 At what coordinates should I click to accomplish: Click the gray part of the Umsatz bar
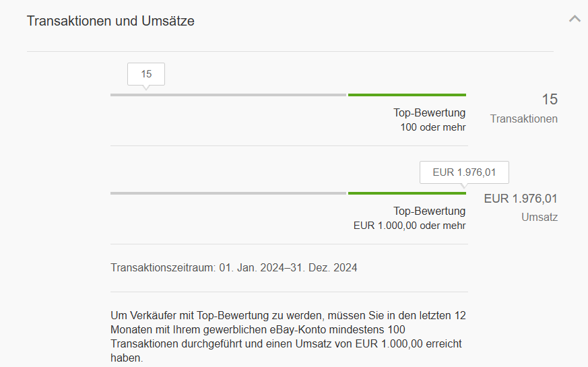tap(228, 193)
